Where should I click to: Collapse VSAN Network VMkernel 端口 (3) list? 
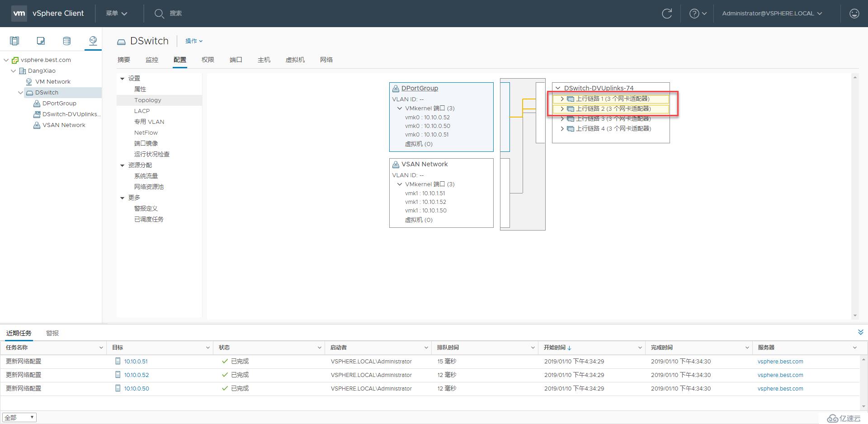click(x=400, y=184)
